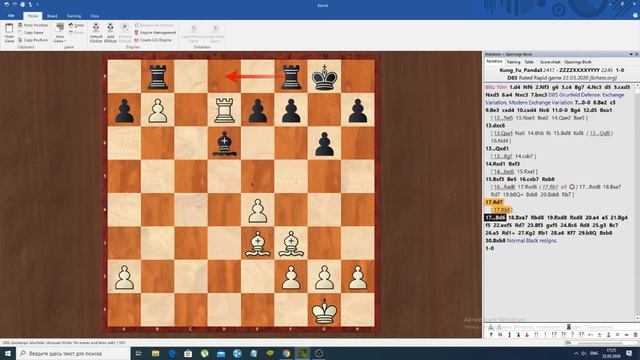The height and width of the screenshot is (360, 640).
Task: Click move 13.dxc6 in the notation
Action: coord(495,125)
